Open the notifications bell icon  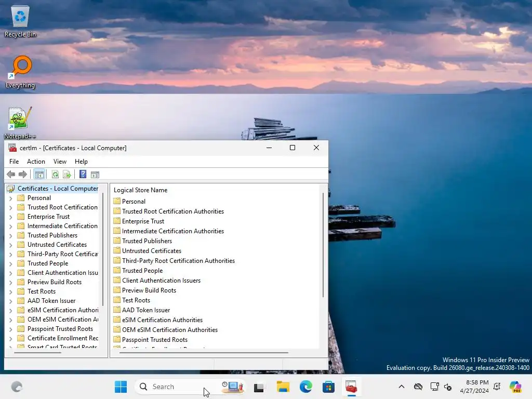497,387
